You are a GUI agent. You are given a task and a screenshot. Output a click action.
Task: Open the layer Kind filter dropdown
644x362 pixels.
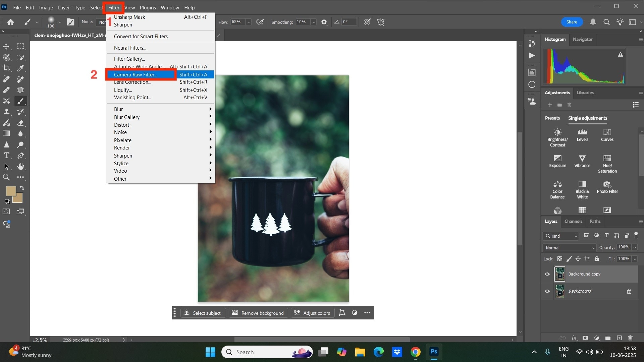[x=561, y=236]
